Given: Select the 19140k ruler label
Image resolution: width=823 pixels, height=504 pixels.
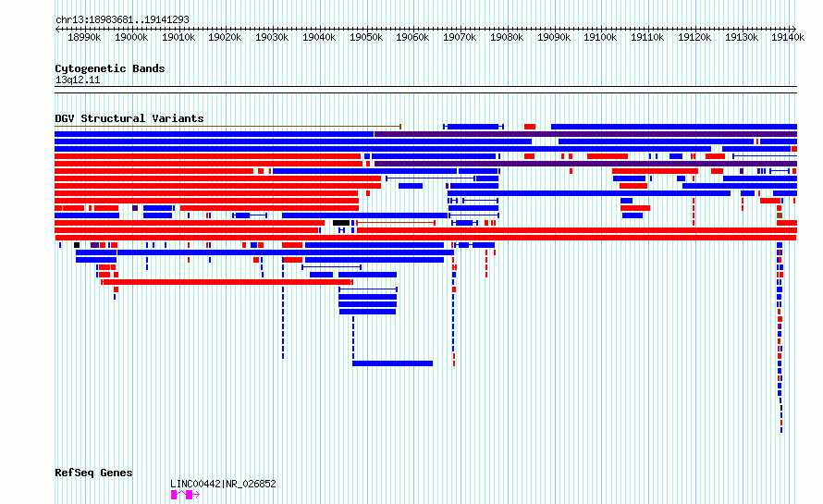Looking at the screenshot, I should pyautogui.click(x=788, y=37).
